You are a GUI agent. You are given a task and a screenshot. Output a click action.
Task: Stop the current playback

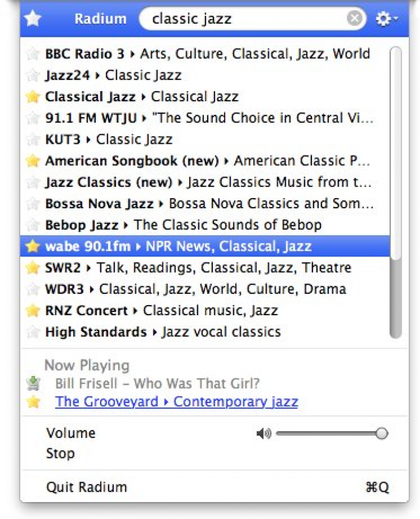(x=60, y=453)
